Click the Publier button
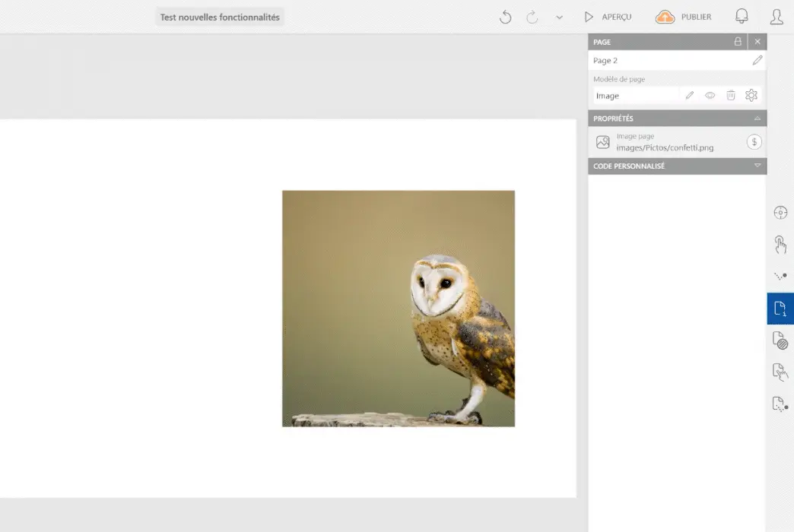 [684, 17]
